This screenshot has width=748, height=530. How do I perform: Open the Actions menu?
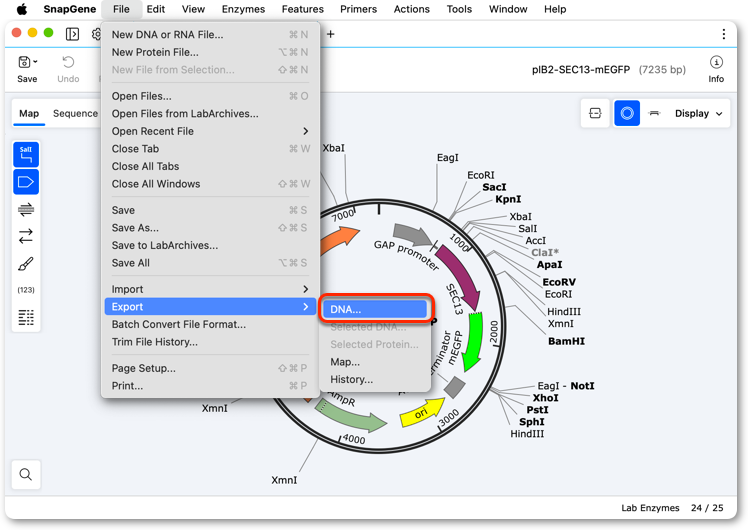411,9
